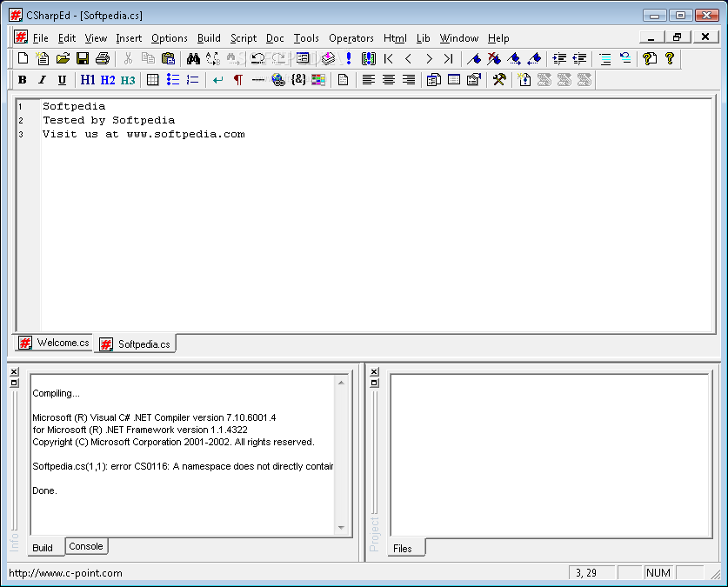
Task: Jump to the last item arrow
Action: (448, 58)
